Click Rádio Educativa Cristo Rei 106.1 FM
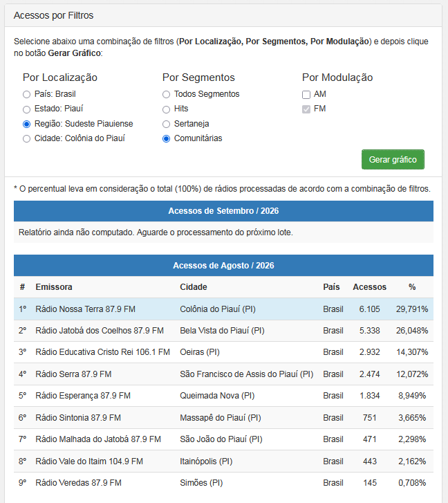This screenshot has width=448, height=503. [102, 352]
